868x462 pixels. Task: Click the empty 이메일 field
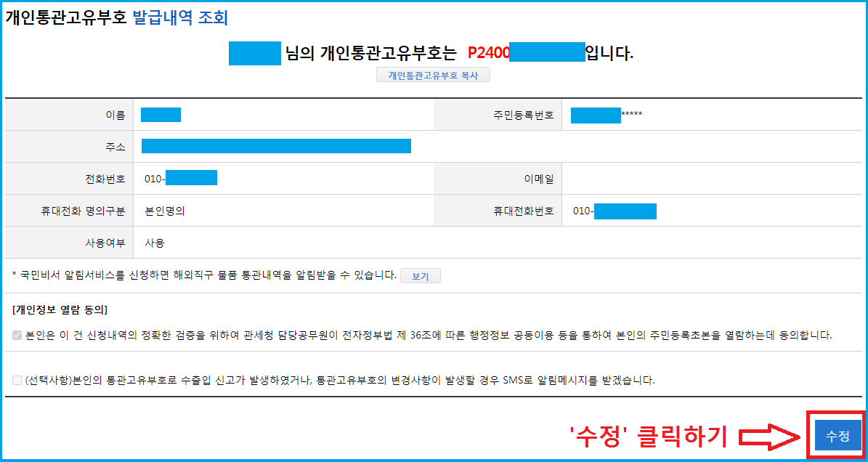712,178
